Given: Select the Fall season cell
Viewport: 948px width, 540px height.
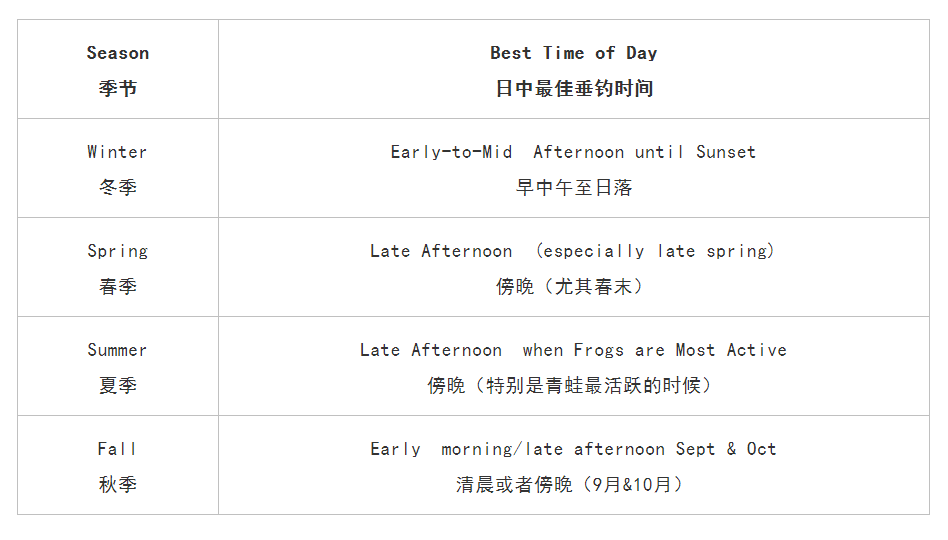Looking at the screenshot, I should 118,466.
